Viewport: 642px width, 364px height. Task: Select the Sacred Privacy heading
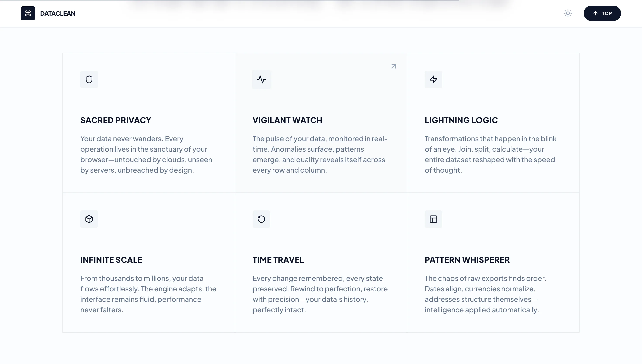click(x=116, y=120)
